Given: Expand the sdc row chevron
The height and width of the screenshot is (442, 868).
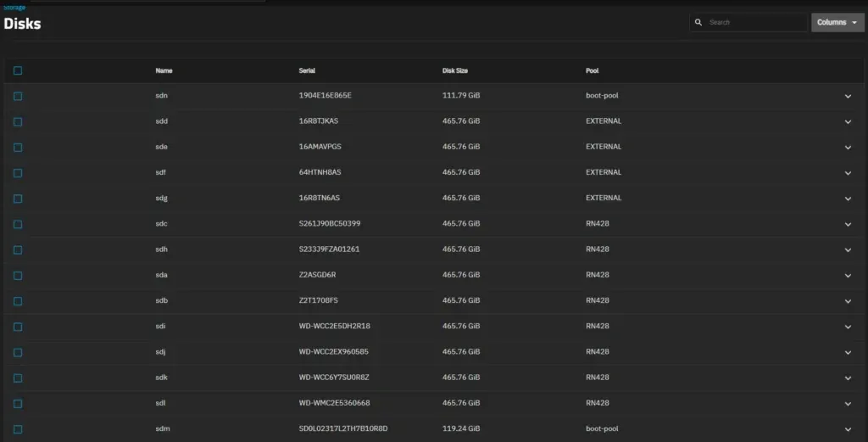Looking at the screenshot, I should click(x=848, y=225).
